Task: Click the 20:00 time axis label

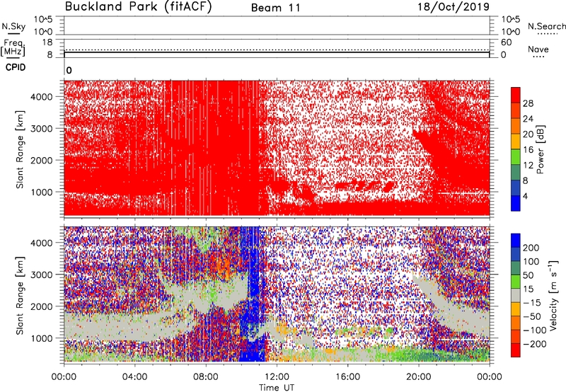Action: [419, 377]
